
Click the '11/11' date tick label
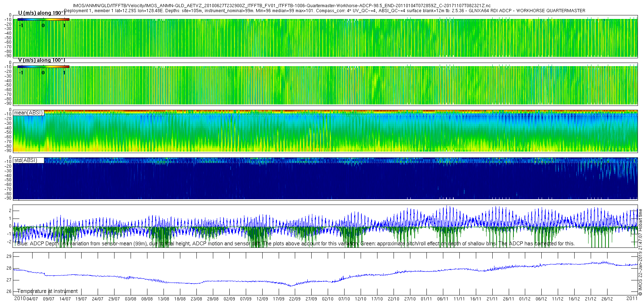tap(459, 299)
